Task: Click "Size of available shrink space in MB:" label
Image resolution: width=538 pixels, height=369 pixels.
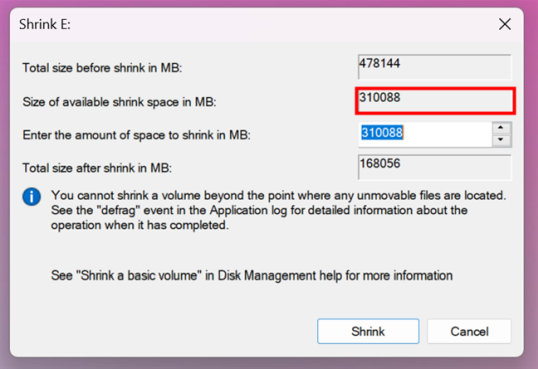Action: tap(119, 102)
